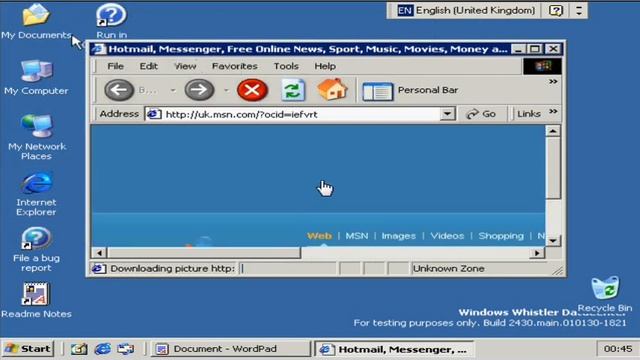The image size is (640, 360).
Task: Click the quick launch Internet Explorer icon
Action: pyautogui.click(x=102, y=349)
